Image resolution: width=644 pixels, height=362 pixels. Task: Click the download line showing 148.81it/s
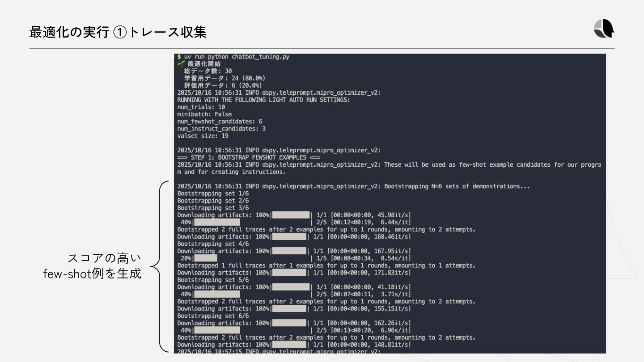294,345
